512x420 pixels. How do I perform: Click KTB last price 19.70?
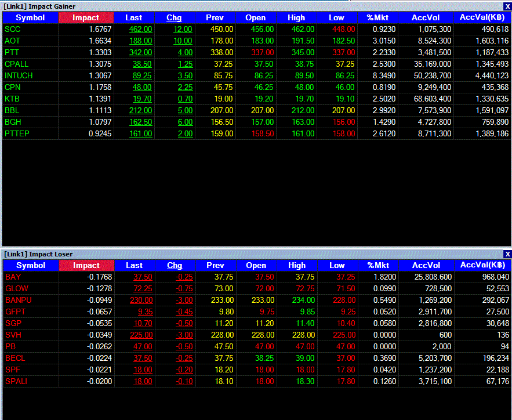pos(143,99)
